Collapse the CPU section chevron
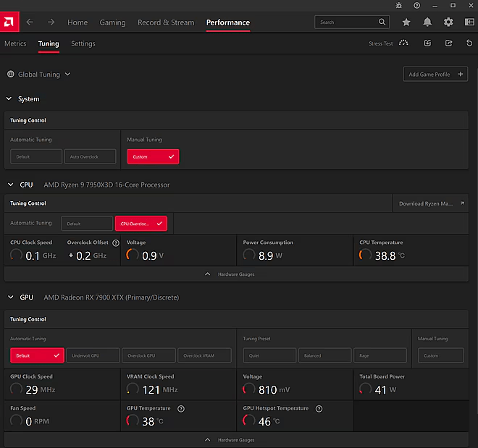Viewport: 478px width, 448px height. [9, 185]
